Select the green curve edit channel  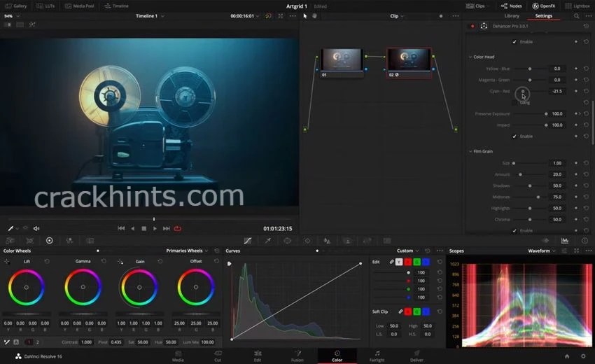pyautogui.click(x=417, y=262)
